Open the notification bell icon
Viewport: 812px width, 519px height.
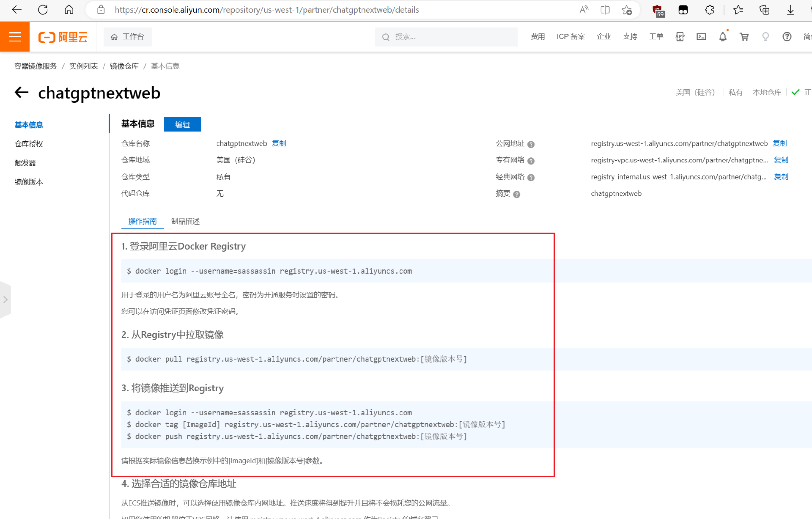[723, 37]
